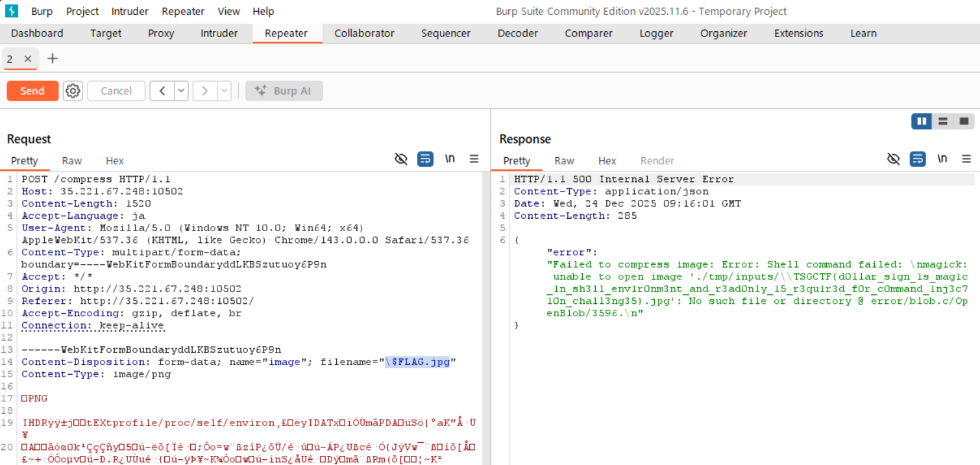Switch to Organizer tab
Screen dimensions: 980x465
click(x=724, y=33)
